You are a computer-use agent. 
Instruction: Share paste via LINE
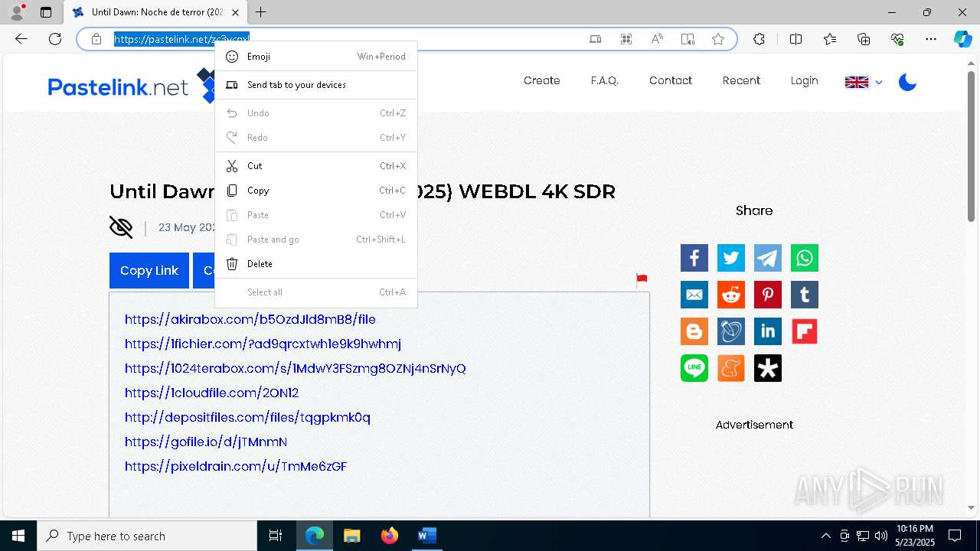point(694,368)
